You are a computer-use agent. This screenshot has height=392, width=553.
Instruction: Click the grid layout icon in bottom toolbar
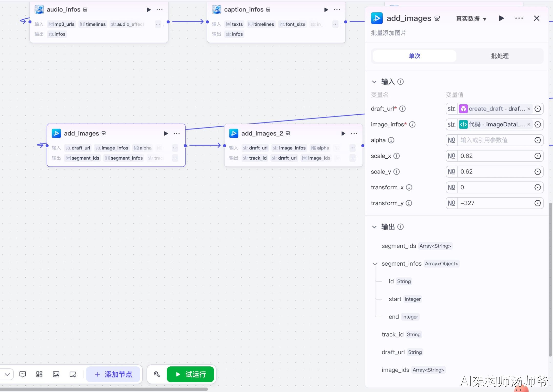[39, 374]
